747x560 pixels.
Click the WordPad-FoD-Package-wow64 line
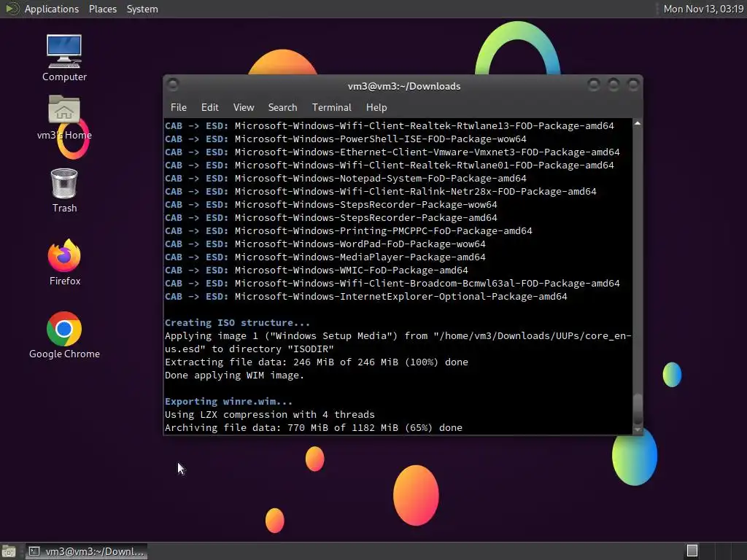coord(325,244)
